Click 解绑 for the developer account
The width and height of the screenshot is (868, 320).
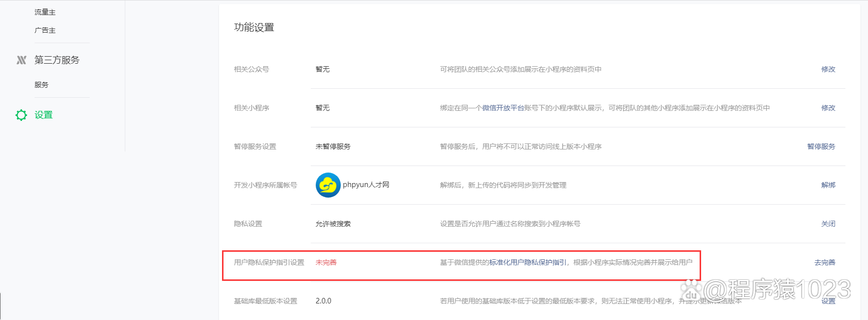[x=828, y=185]
